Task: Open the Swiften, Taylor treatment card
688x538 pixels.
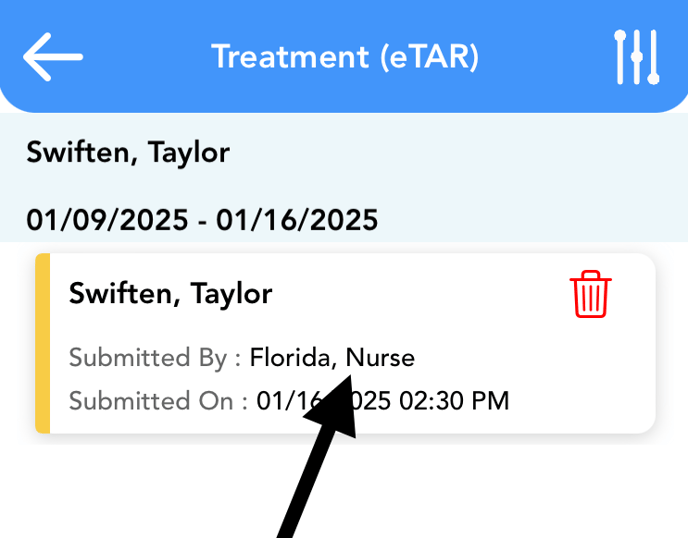Action: pyautogui.click(x=345, y=343)
